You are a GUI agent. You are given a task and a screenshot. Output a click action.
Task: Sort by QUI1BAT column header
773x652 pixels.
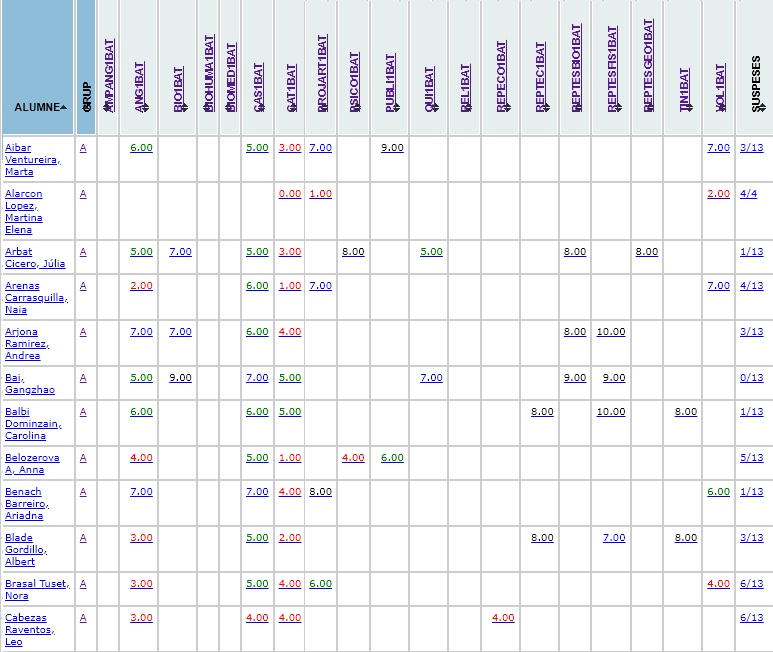[429, 90]
